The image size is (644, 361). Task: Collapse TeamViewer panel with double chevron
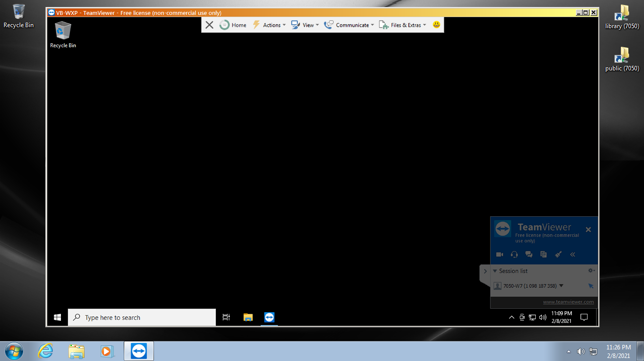click(x=573, y=254)
